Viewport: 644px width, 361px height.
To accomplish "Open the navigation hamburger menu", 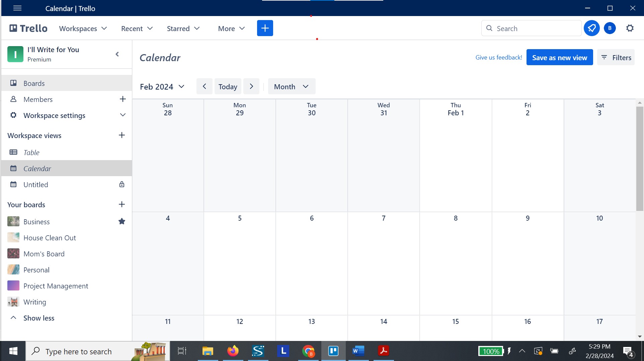I will pyautogui.click(x=17, y=8).
